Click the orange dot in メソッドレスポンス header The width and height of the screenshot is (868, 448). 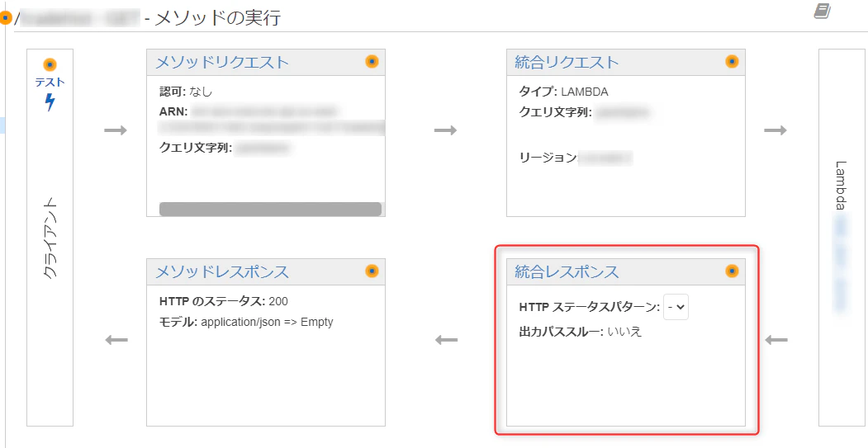[372, 271]
